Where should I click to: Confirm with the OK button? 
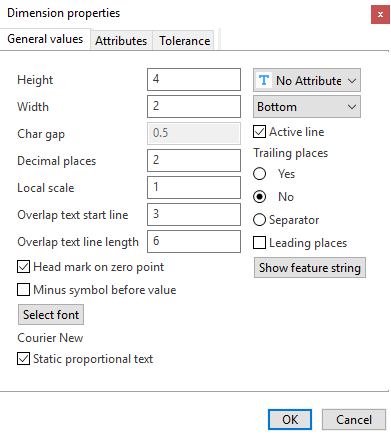coord(290,419)
